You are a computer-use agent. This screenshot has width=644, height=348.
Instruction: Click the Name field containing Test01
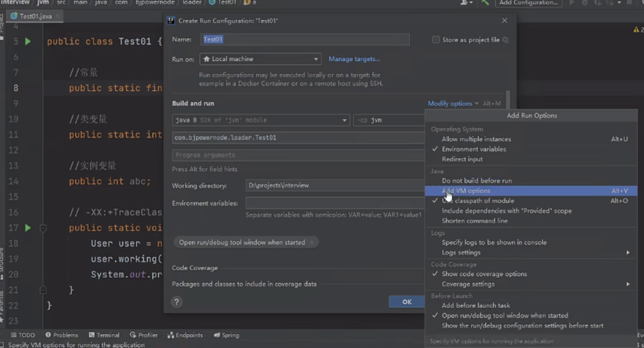pyautogui.click(x=305, y=39)
